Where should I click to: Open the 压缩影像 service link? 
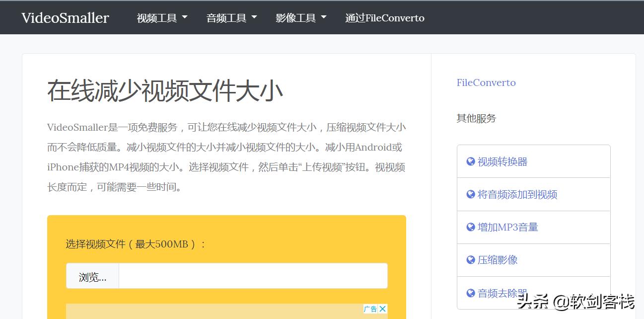point(498,259)
